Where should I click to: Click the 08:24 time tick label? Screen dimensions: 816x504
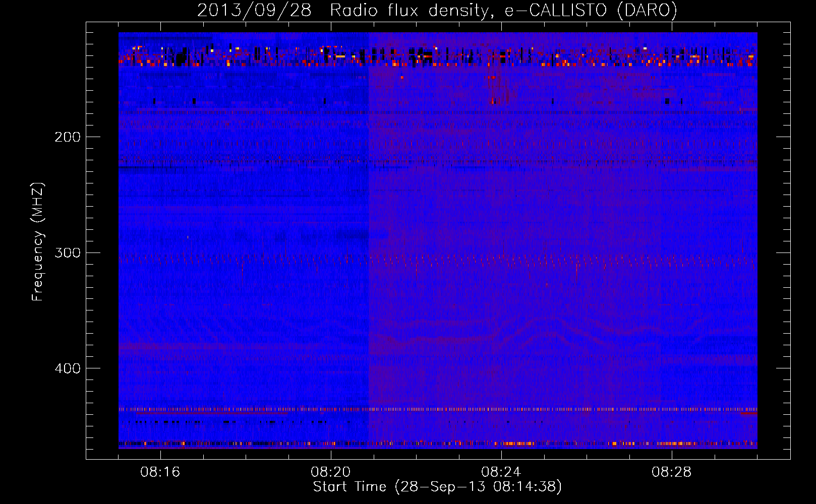pos(501,472)
